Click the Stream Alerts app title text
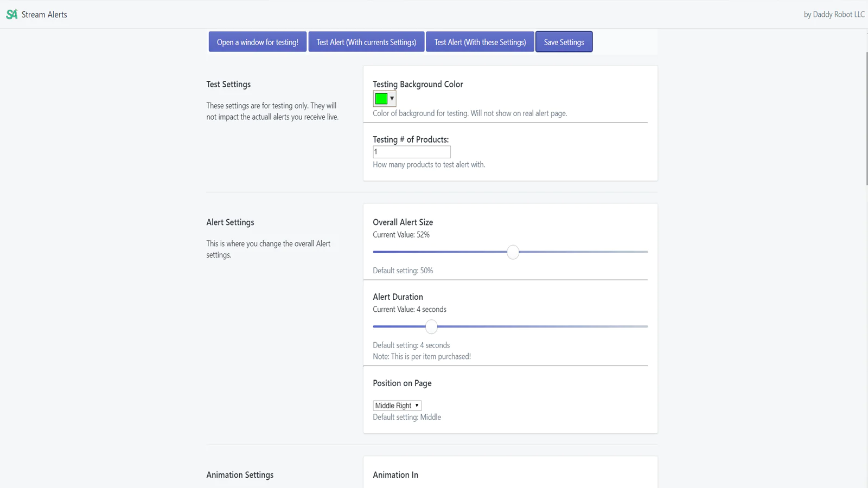 click(44, 15)
